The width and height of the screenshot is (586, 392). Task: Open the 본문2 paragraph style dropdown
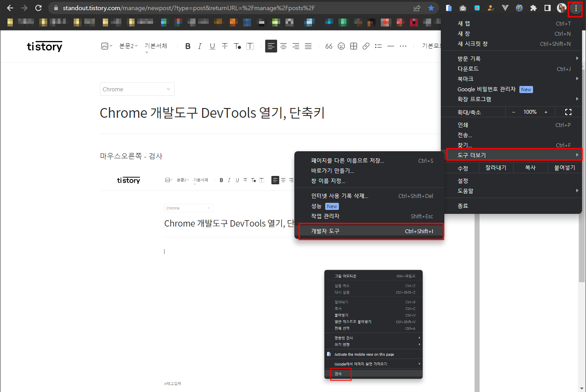point(128,46)
